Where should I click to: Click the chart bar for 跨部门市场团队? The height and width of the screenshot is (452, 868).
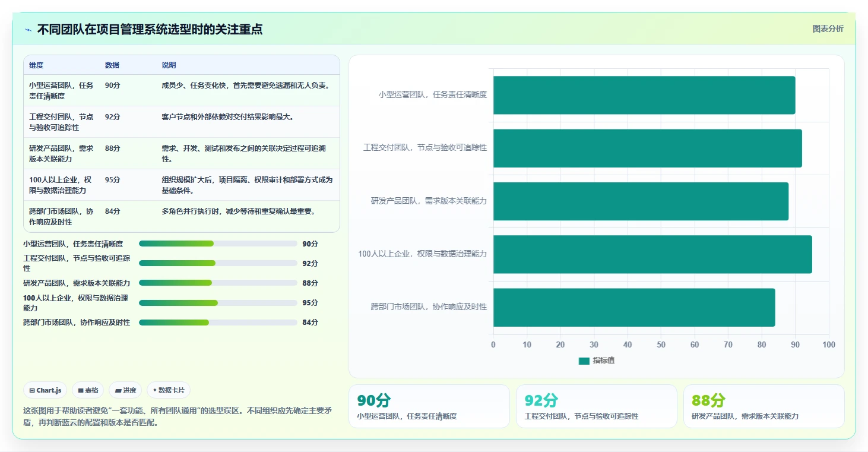pos(634,307)
